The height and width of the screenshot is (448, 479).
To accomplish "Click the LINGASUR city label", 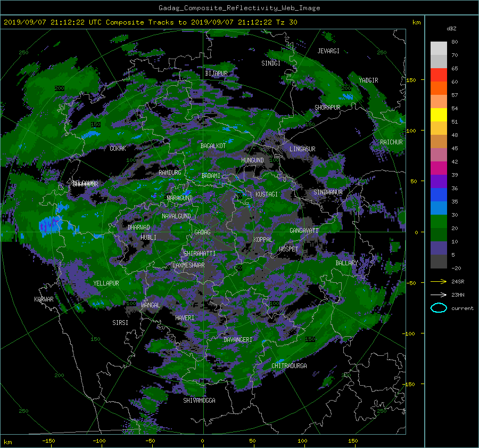I will (x=302, y=149).
